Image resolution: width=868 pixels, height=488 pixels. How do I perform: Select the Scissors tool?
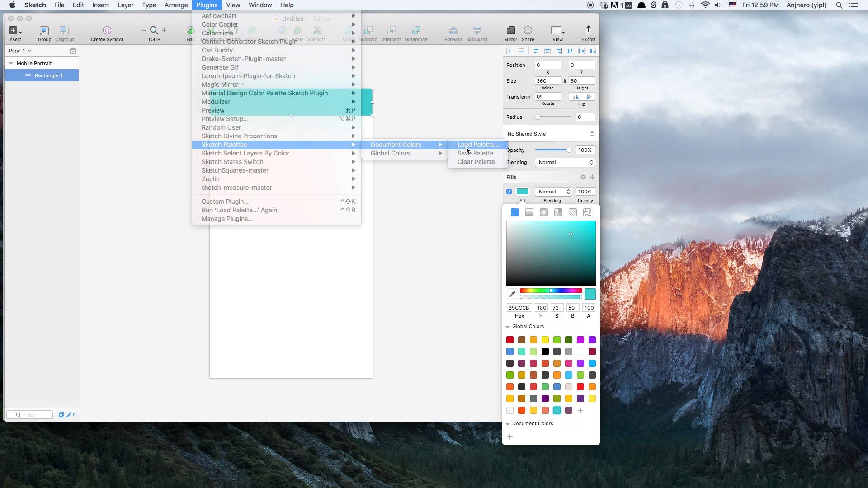pyautogui.click(x=317, y=32)
